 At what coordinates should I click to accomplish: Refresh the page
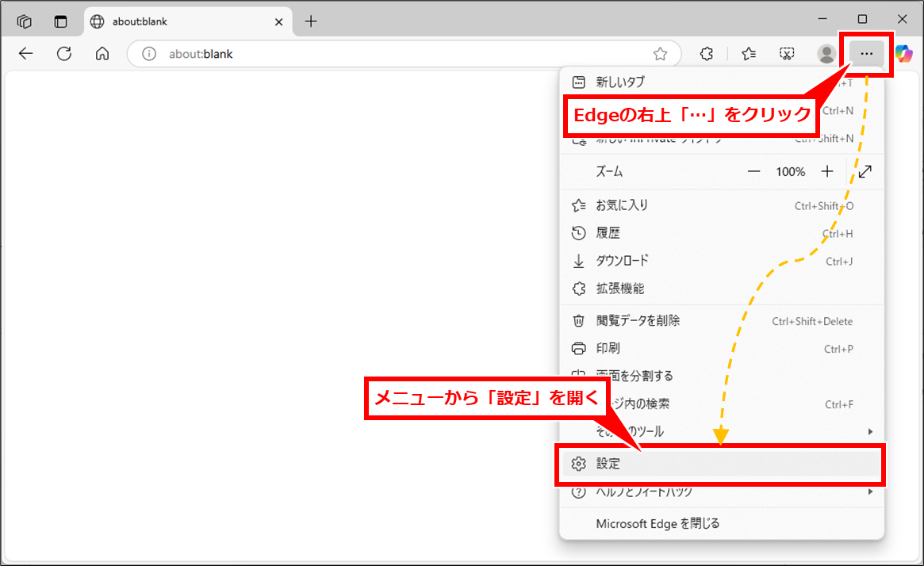pos(64,54)
